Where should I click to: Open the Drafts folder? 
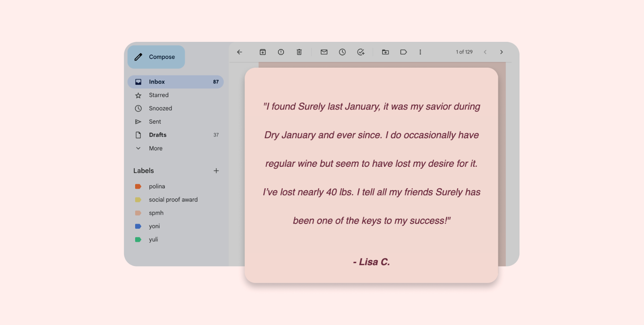[x=157, y=135]
